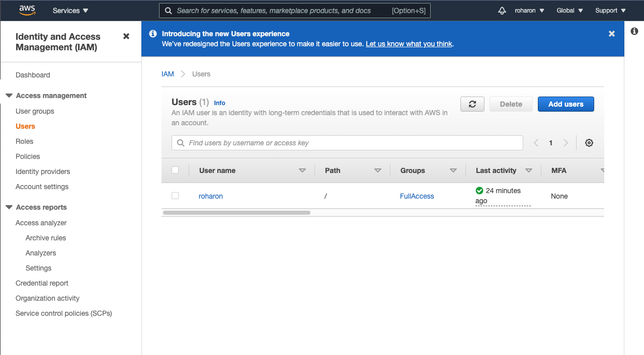
Task: Click the None MFA cell
Action: pos(559,196)
